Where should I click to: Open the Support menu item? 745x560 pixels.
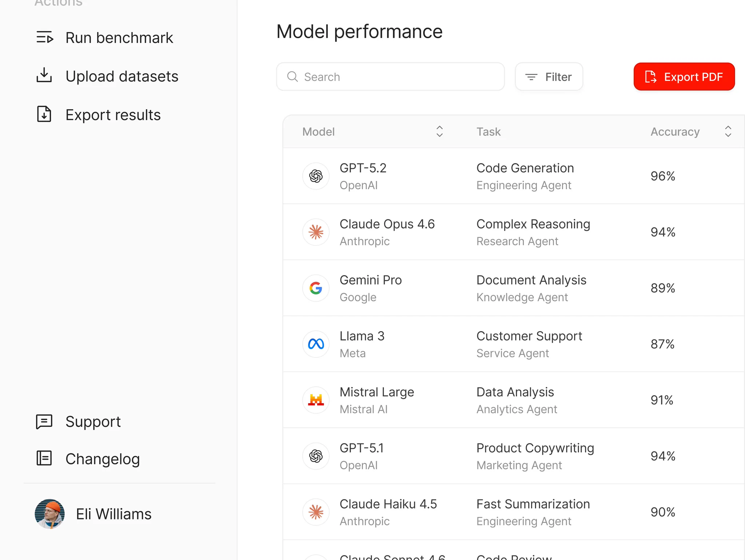(x=78, y=422)
